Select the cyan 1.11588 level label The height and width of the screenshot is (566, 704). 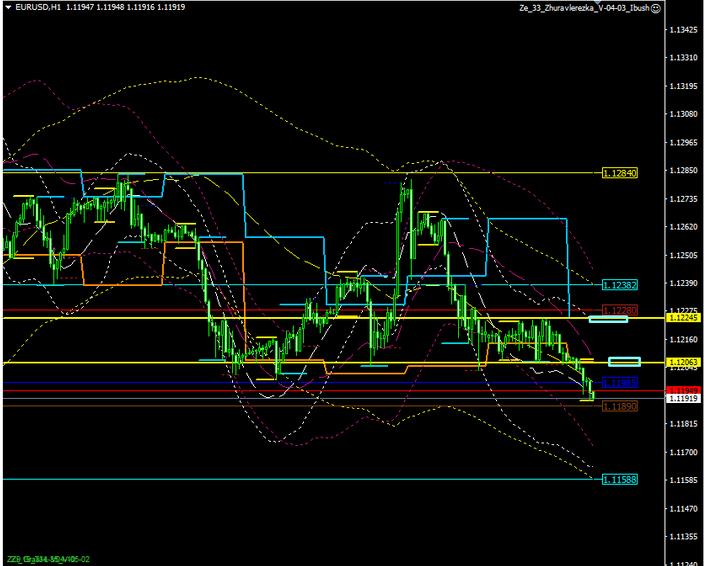(620, 480)
